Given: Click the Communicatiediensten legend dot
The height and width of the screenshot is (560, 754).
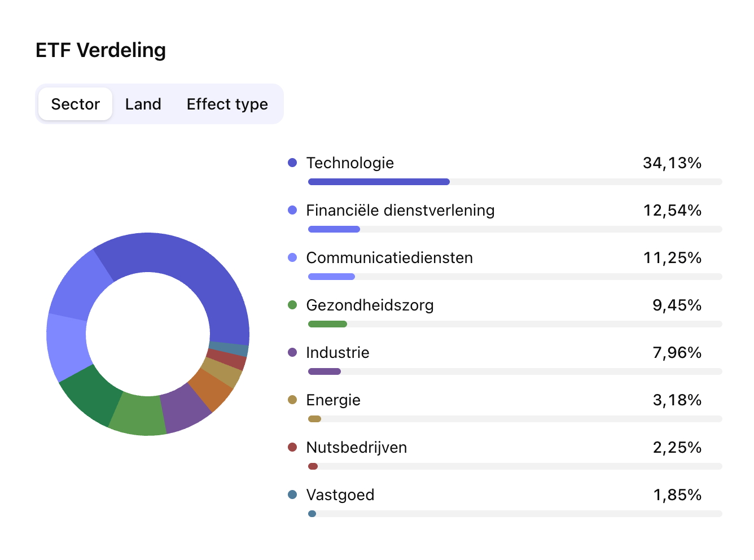Looking at the screenshot, I should pos(292,257).
